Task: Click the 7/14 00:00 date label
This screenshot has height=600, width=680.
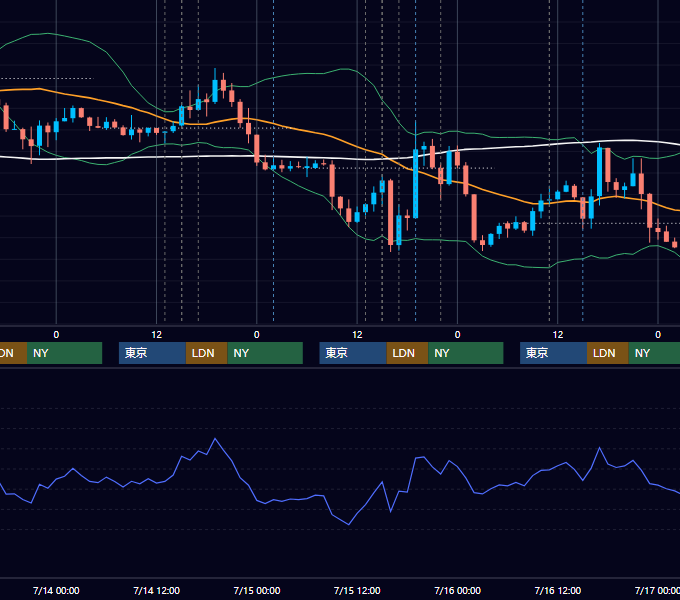Action: [56, 590]
